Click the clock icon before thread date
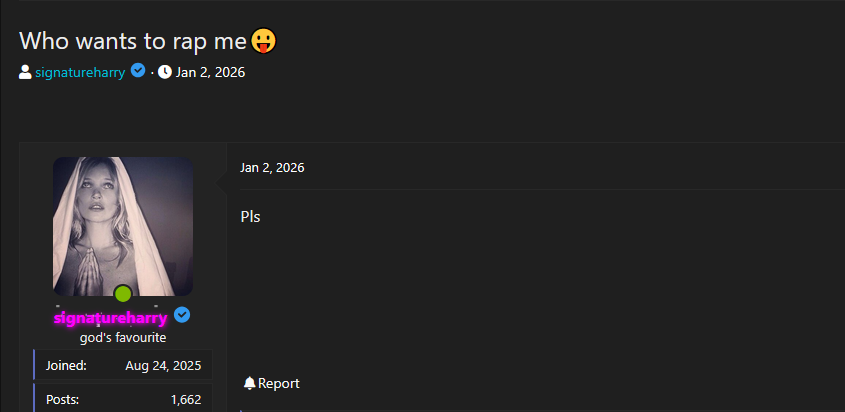Screen dimensions: 845x412 165,72
